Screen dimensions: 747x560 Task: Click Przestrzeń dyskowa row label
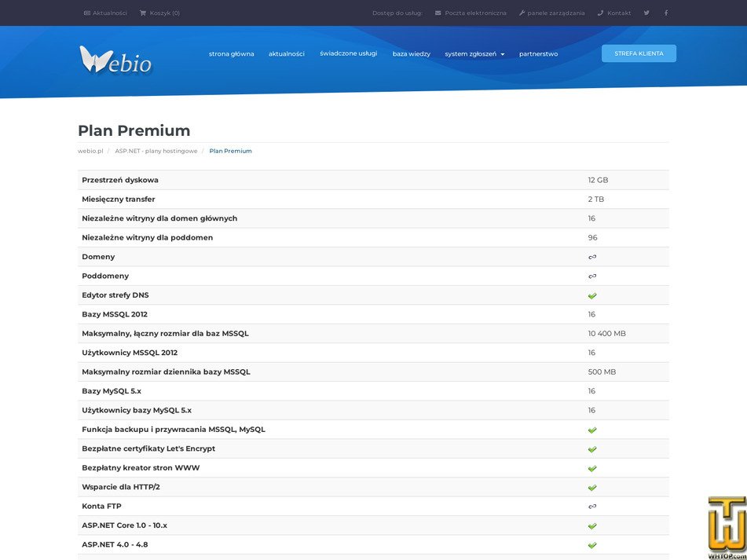click(120, 180)
